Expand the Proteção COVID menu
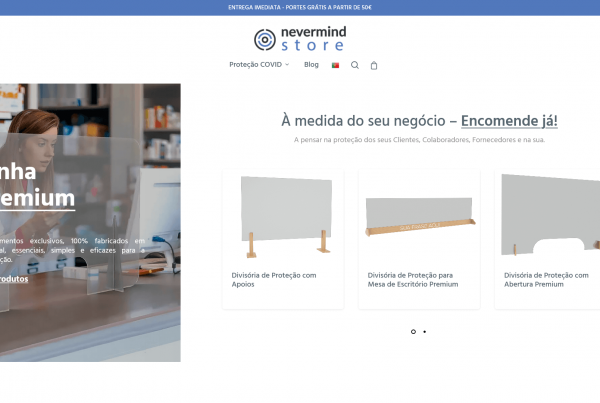Screen dimensions: 600x403 click(x=258, y=65)
